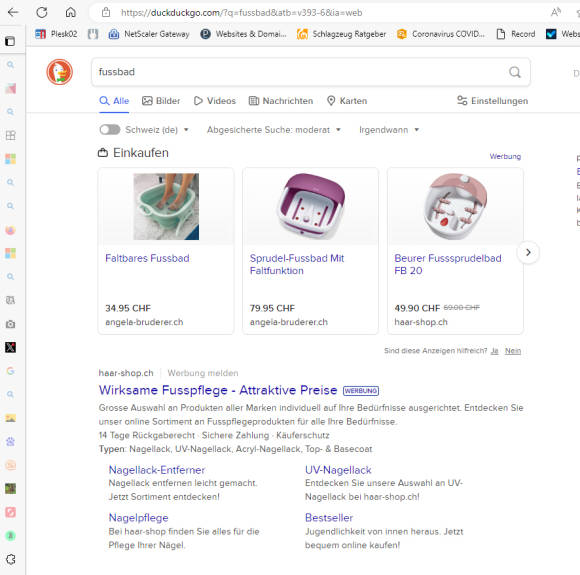Open the Google vertical tab

tap(10, 371)
